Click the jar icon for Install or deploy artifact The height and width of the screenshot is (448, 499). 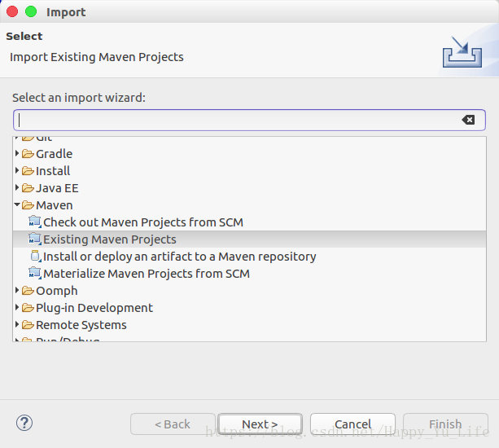35,257
